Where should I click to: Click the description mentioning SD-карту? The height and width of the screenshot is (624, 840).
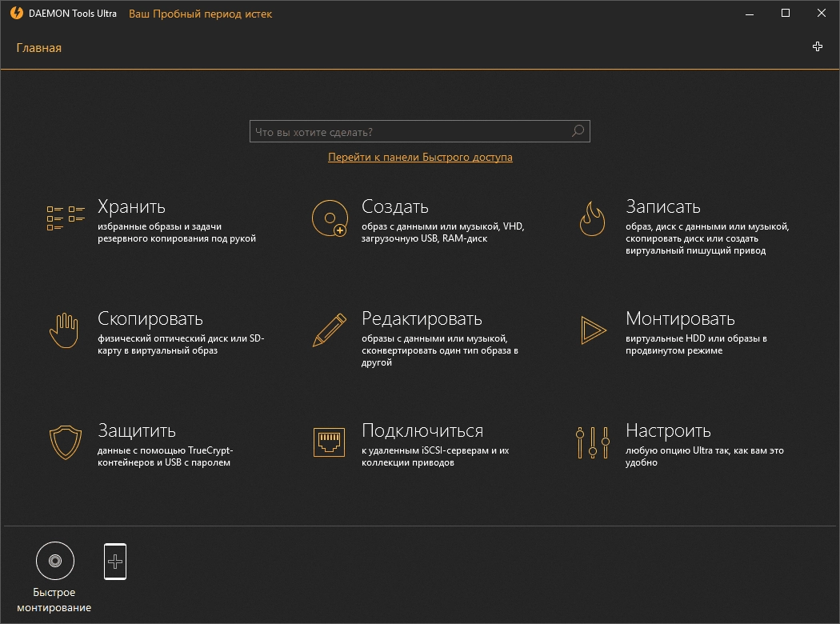point(181,345)
